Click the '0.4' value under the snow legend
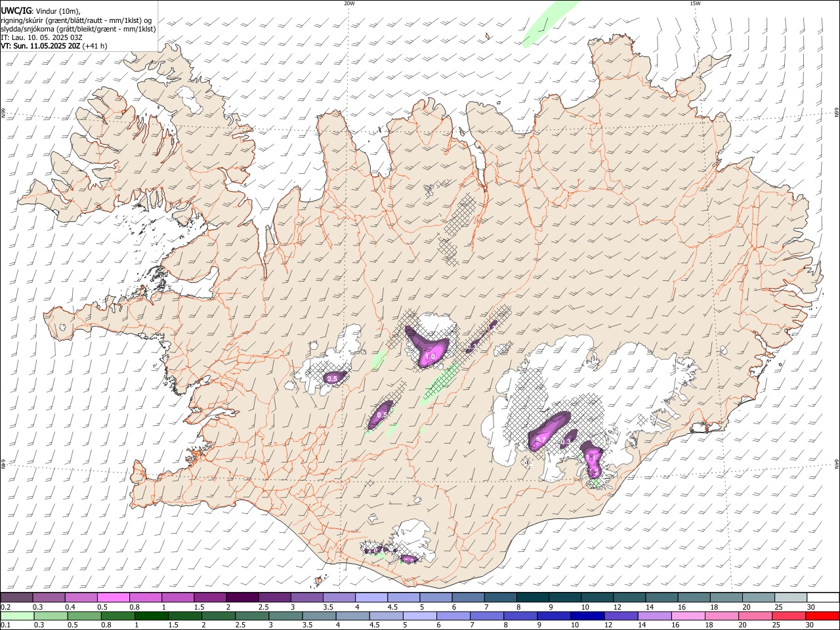Screen dimensions: 840x630 [x=70, y=607]
